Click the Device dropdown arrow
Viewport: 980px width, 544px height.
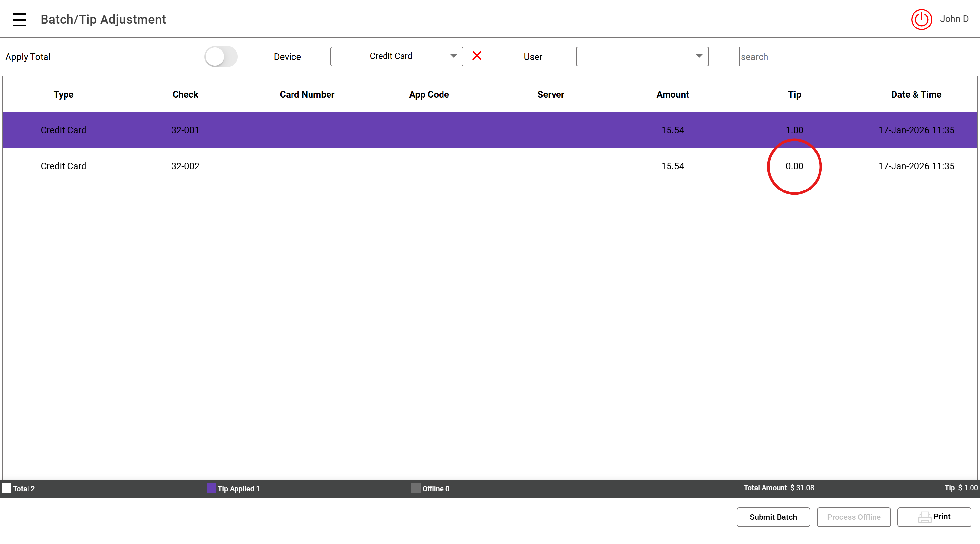point(453,56)
